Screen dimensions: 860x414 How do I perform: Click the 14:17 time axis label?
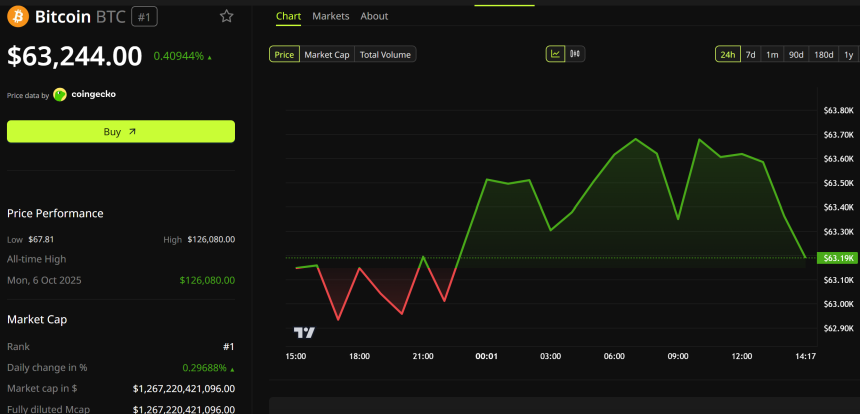[x=805, y=356]
